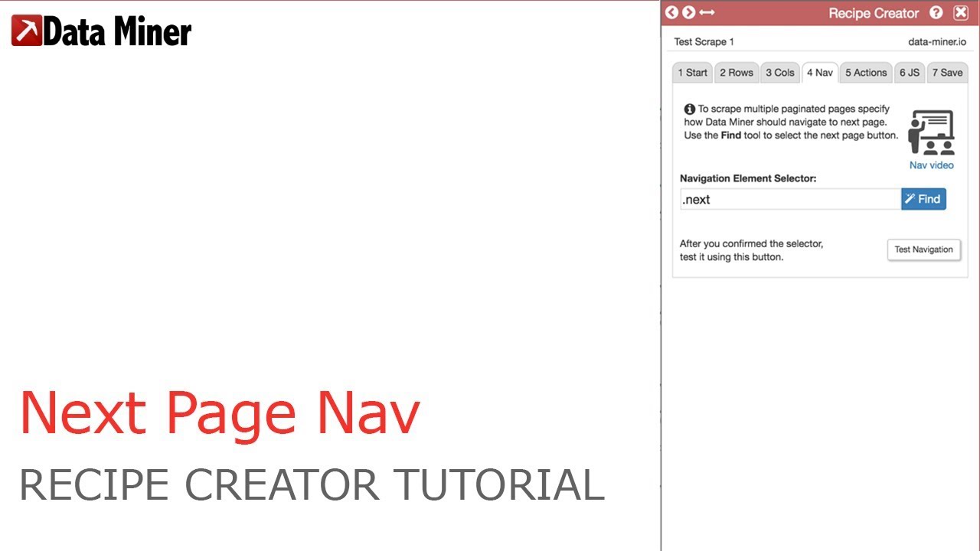This screenshot has width=980, height=551.
Task: Switch to the 1 Start tab
Action: pyautogui.click(x=692, y=73)
